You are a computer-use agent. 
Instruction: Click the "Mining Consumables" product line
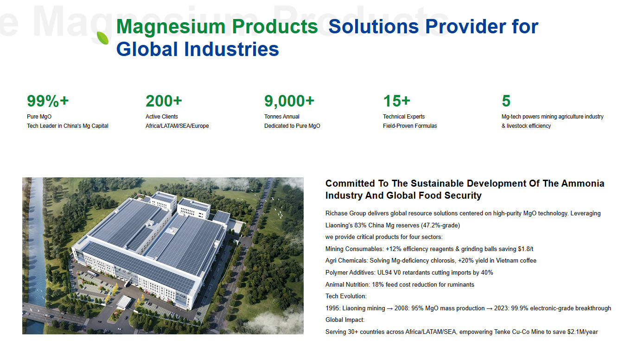(x=429, y=249)
